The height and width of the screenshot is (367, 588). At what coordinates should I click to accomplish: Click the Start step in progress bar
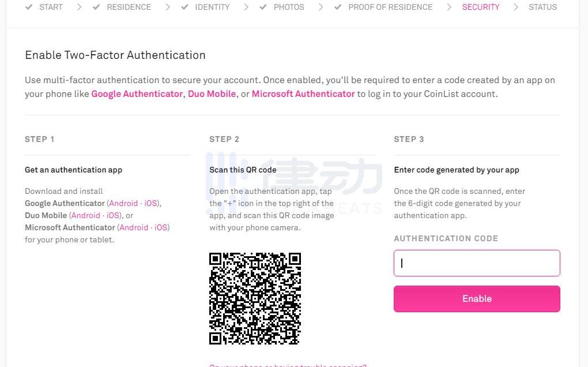coord(51,8)
